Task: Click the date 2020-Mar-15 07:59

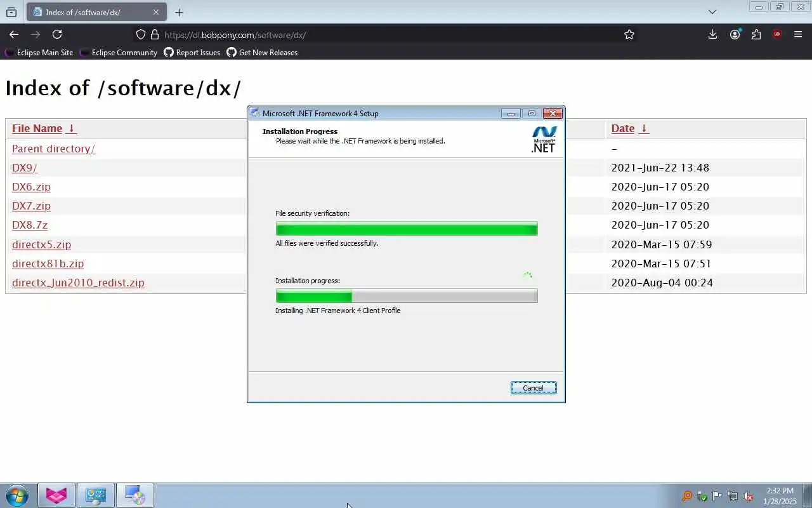Action: point(662,244)
